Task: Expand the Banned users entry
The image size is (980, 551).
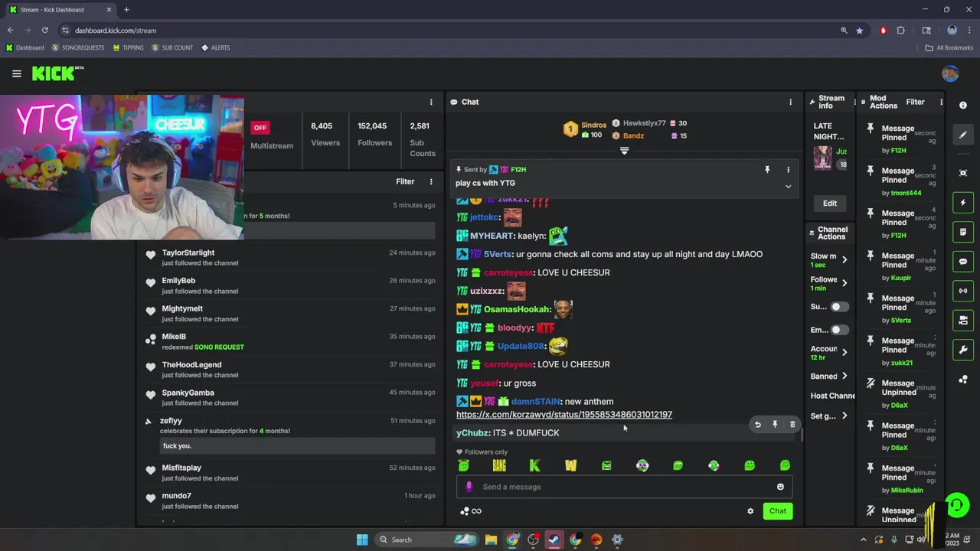Action: pos(830,377)
